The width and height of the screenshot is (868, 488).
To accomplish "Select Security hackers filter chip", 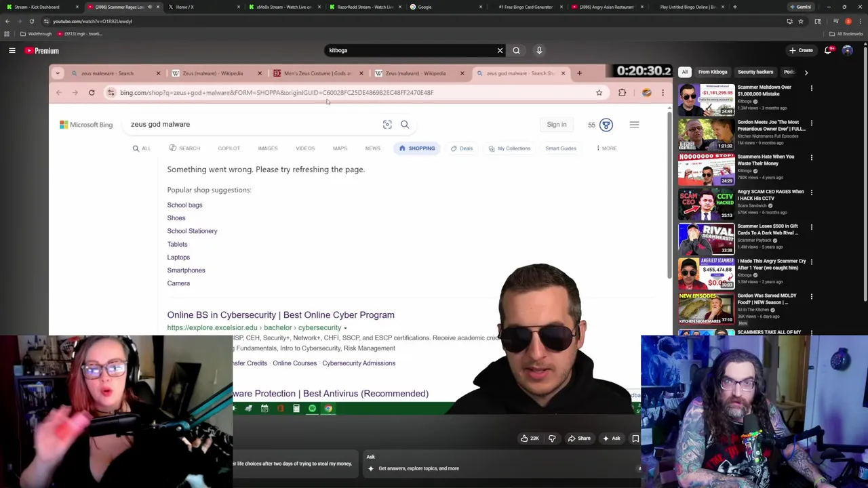I will [x=755, y=72].
